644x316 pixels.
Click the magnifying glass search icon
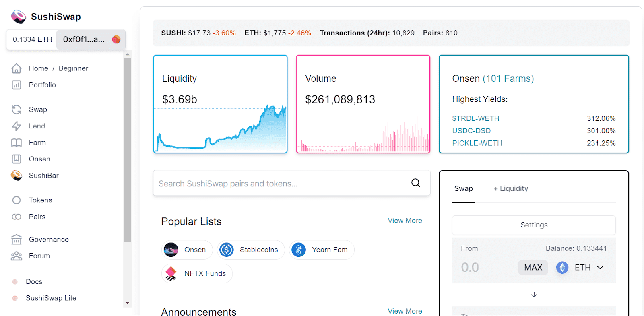416,183
